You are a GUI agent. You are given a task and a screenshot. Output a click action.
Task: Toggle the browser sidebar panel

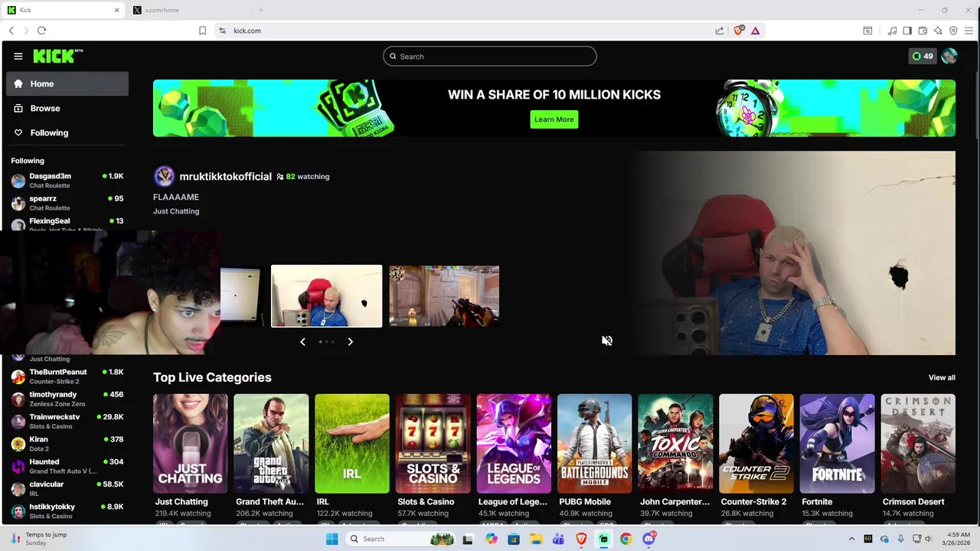(907, 31)
